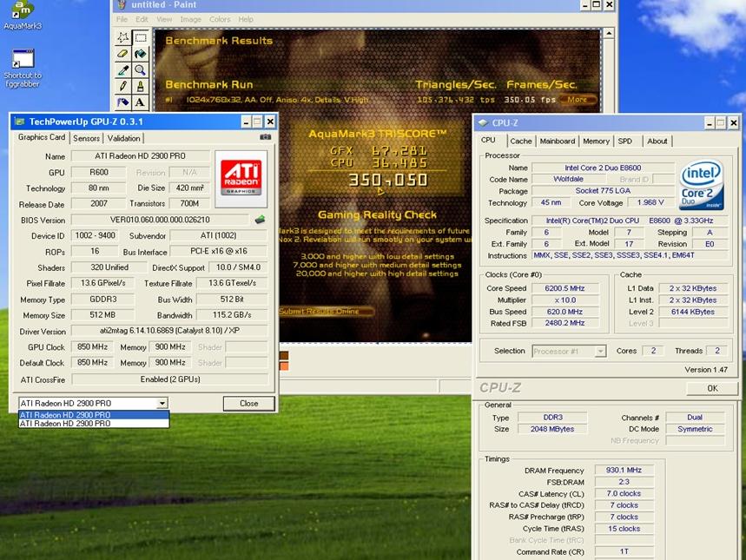Image resolution: width=746 pixels, height=560 pixels.
Task: Switch to the Validation tab in GPU-Z
Action: click(123, 138)
